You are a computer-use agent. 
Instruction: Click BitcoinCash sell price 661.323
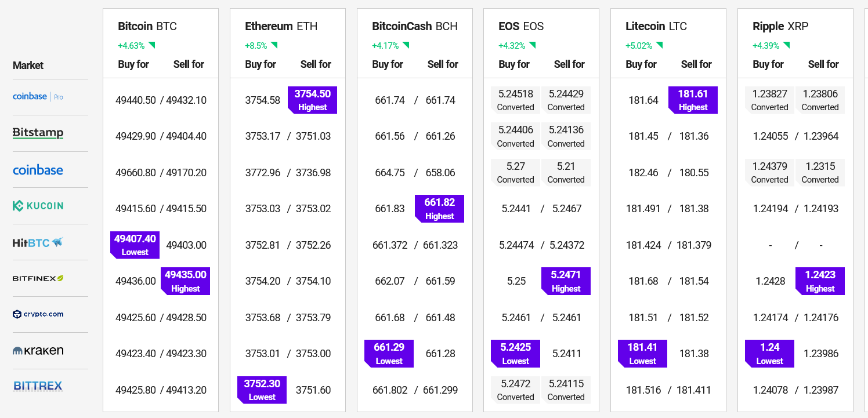click(x=440, y=245)
